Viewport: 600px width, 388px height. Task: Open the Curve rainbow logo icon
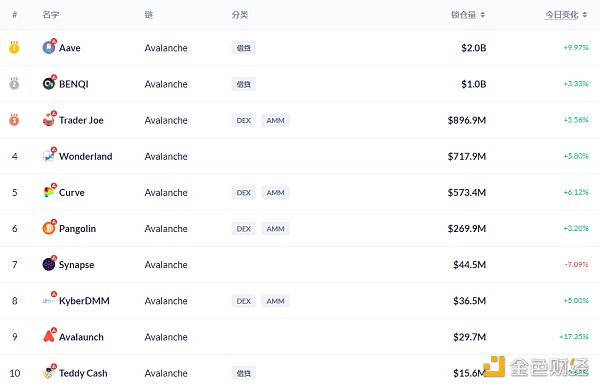(49, 192)
